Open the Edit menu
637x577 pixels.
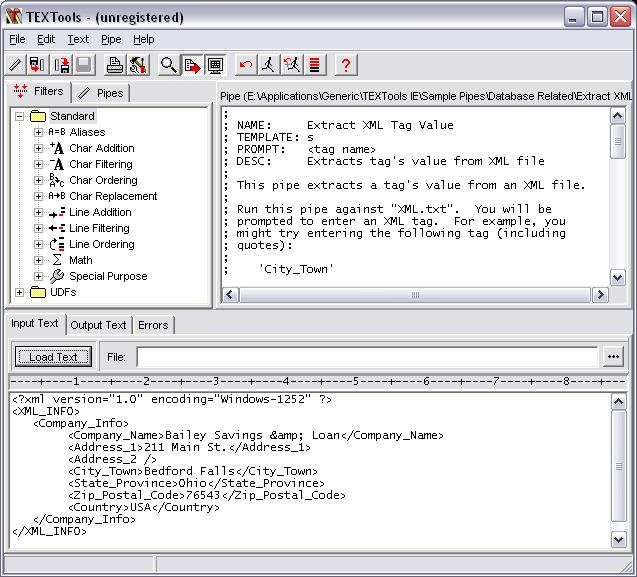pos(46,39)
